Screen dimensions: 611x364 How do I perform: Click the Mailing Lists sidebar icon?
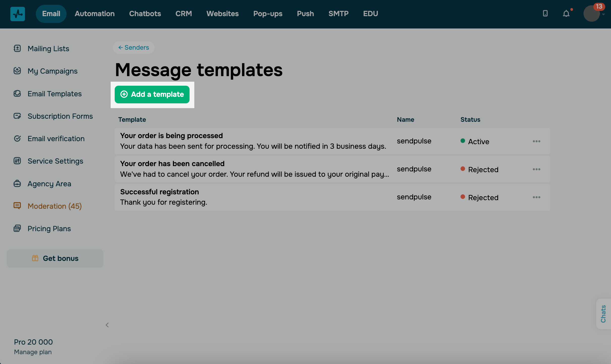17,48
